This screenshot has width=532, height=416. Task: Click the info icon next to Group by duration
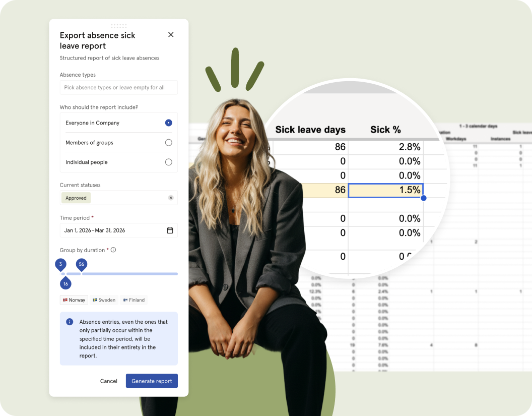point(113,250)
